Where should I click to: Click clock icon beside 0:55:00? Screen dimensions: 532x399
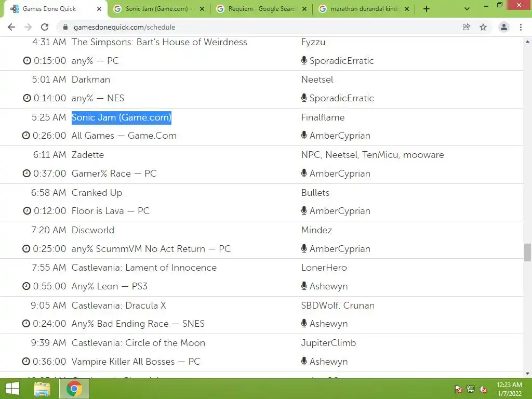(26, 286)
